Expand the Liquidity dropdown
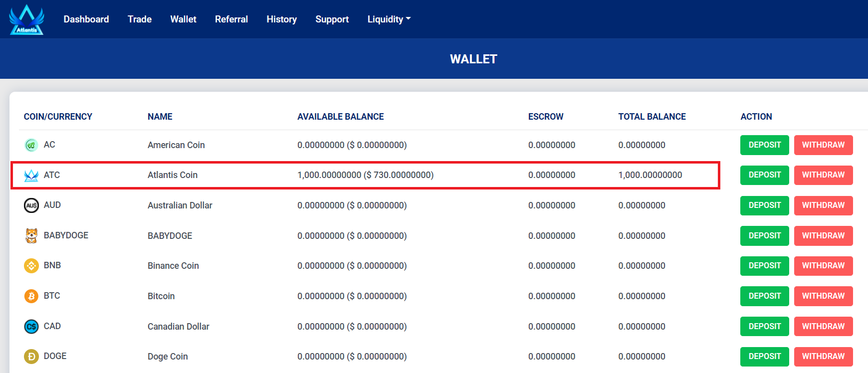Screen dimensions: 868x373 [x=389, y=19]
